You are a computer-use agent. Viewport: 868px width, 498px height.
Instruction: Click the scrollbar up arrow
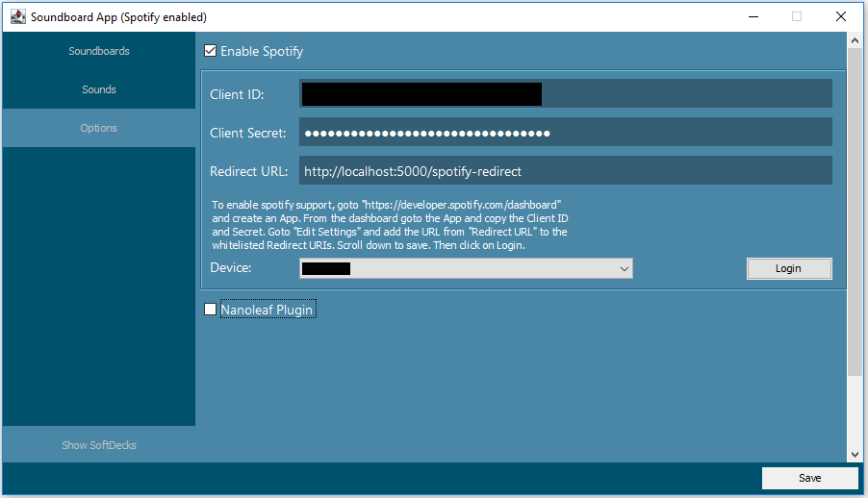tap(855, 40)
